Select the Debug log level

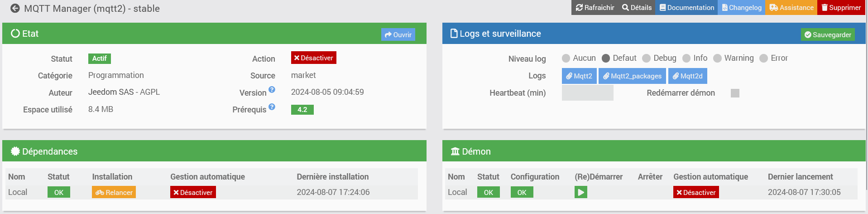(x=647, y=58)
